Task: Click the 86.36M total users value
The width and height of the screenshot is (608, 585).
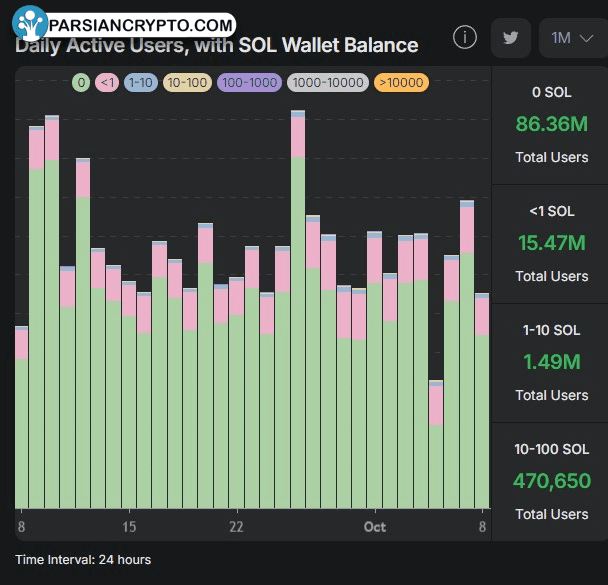Action: coord(551,124)
